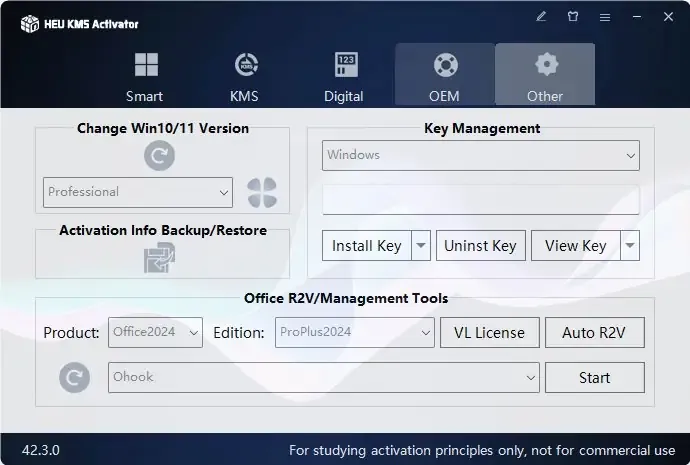Switch to the Digital tab
The width and height of the screenshot is (690, 465).
tap(344, 77)
